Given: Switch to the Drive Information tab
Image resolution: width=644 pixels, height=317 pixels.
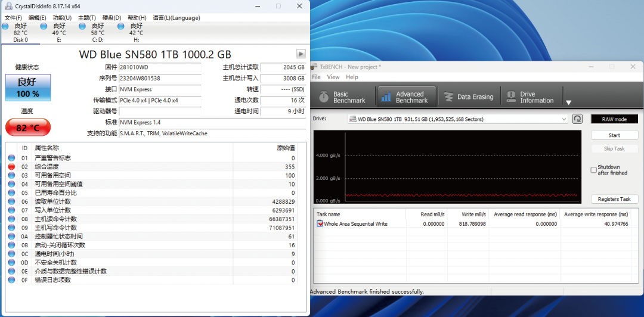Looking at the screenshot, I should click(x=531, y=97).
